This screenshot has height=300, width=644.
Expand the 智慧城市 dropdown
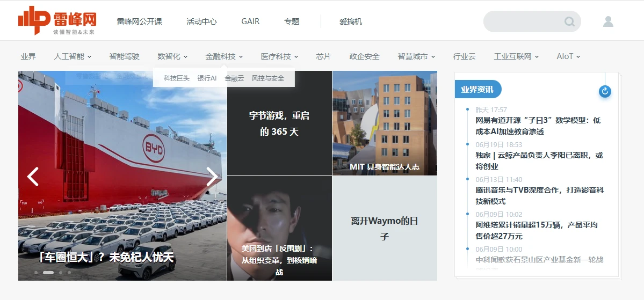click(x=416, y=56)
